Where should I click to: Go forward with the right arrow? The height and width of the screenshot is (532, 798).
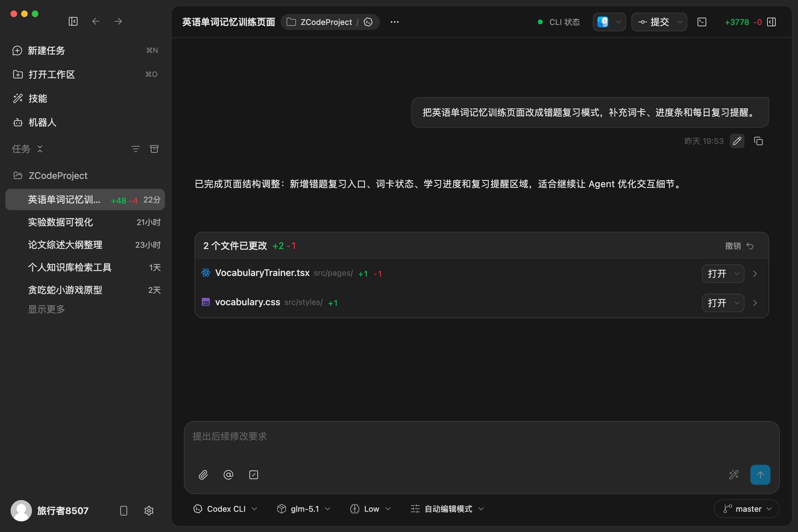pyautogui.click(x=118, y=21)
